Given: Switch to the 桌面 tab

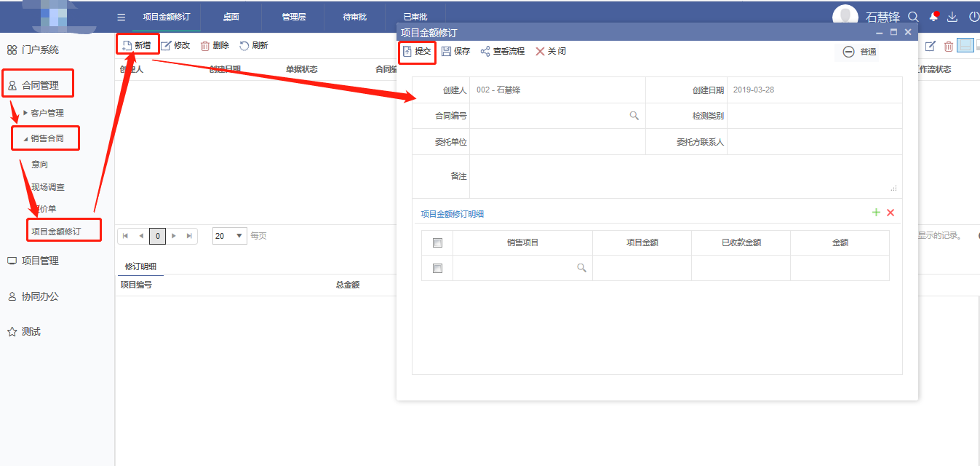Looking at the screenshot, I should pyautogui.click(x=231, y=16).
